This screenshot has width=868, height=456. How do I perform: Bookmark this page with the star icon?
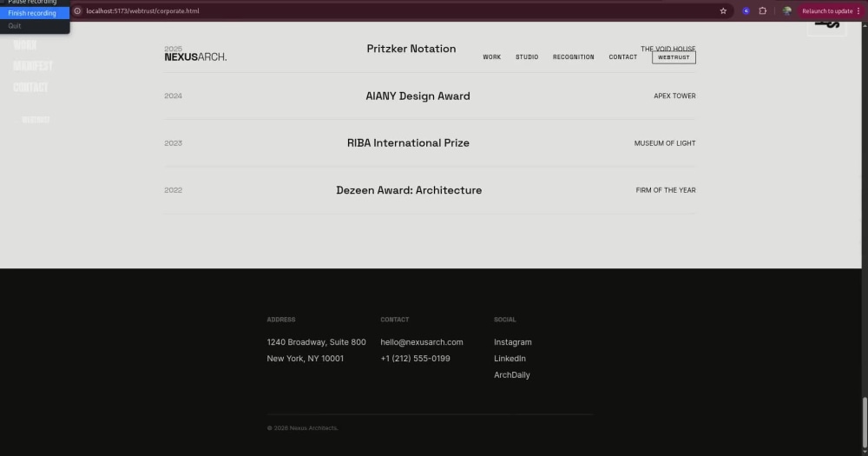pyautogui.click(x=723, y=11)
